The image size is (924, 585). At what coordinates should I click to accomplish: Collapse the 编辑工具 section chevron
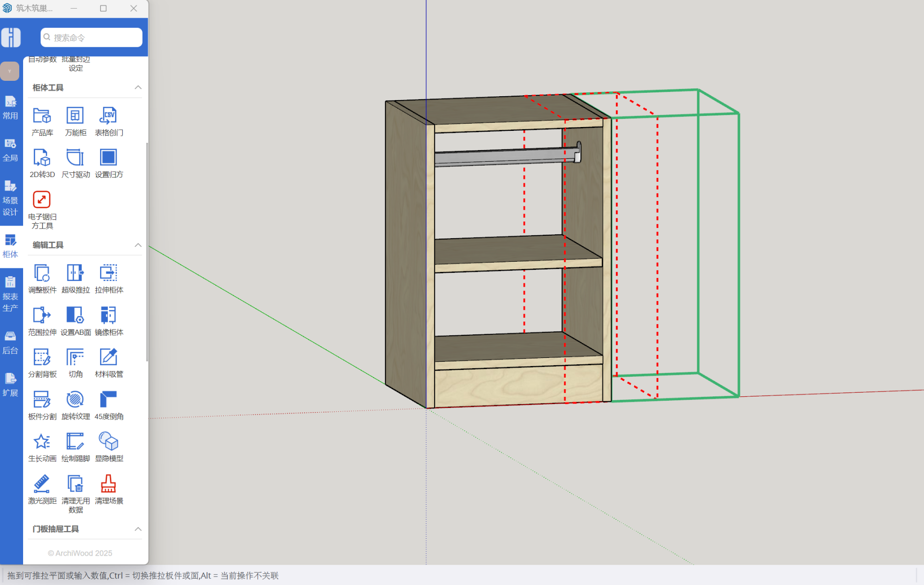pos(138,245)
